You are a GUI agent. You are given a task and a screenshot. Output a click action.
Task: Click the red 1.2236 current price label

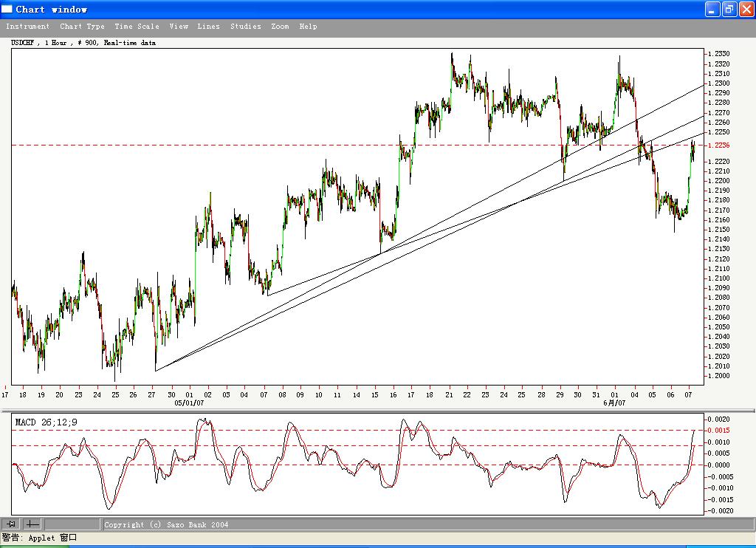(719, 145)
